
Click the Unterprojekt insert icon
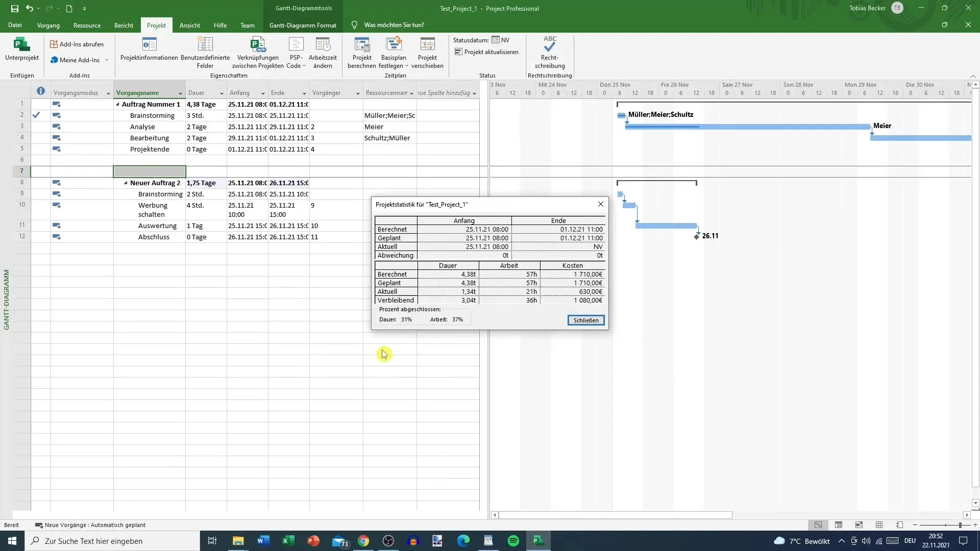pos(21,49)
